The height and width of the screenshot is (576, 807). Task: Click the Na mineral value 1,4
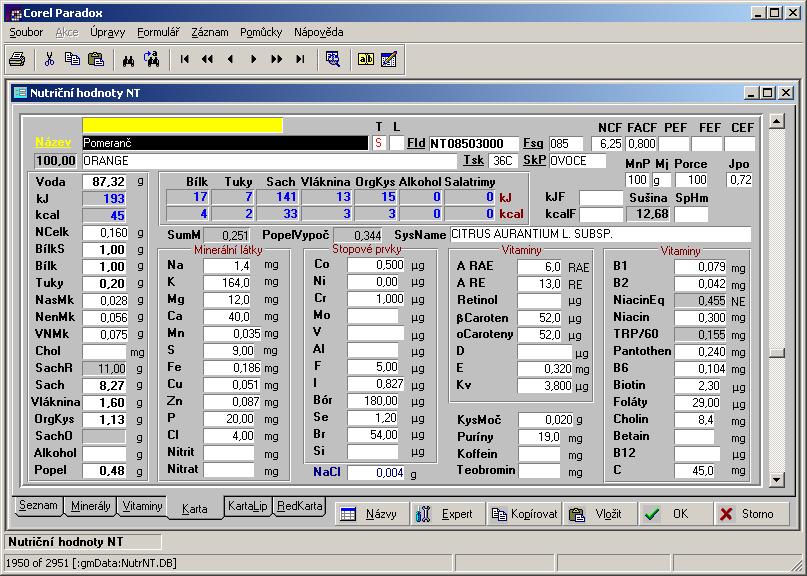click(227, 266)
